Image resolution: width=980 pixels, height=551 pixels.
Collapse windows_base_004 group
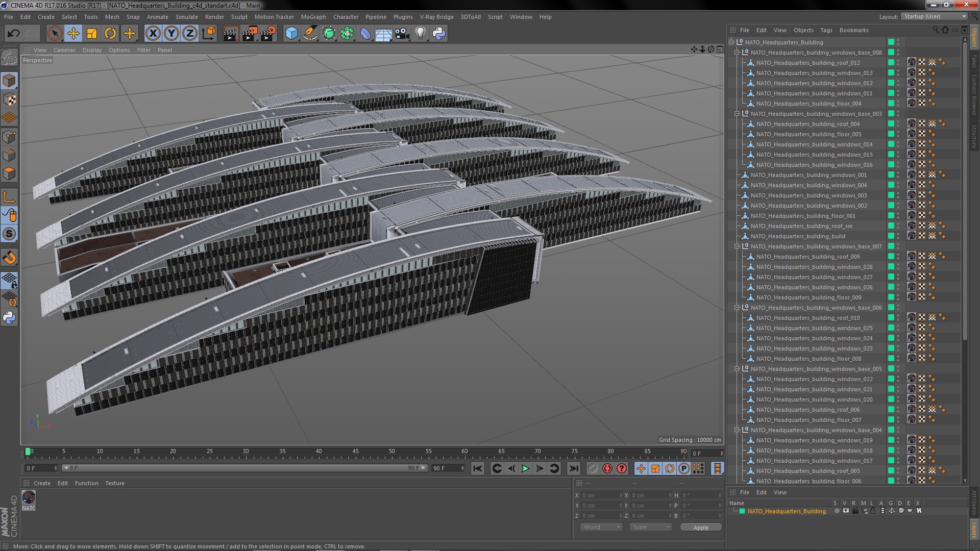(737, 430)
